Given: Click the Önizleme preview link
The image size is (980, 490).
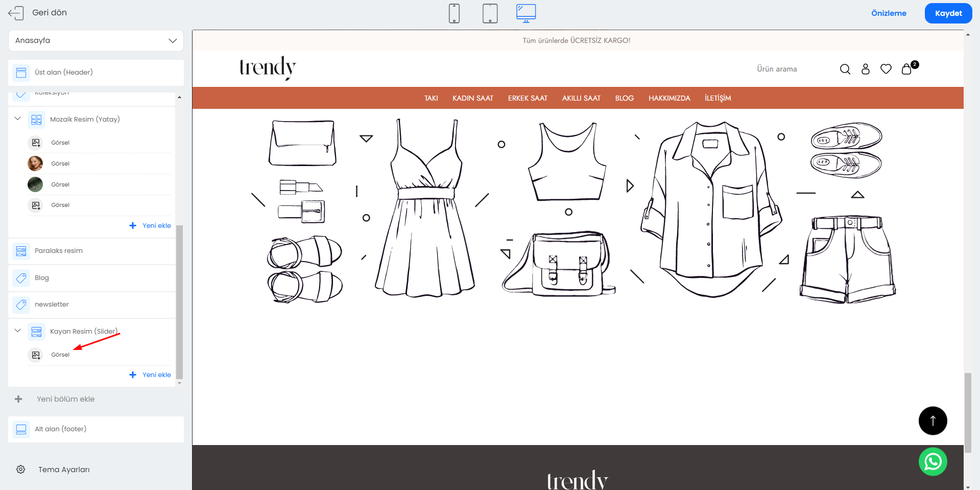Looking at the screenshot, I should [x=889, y=13].
